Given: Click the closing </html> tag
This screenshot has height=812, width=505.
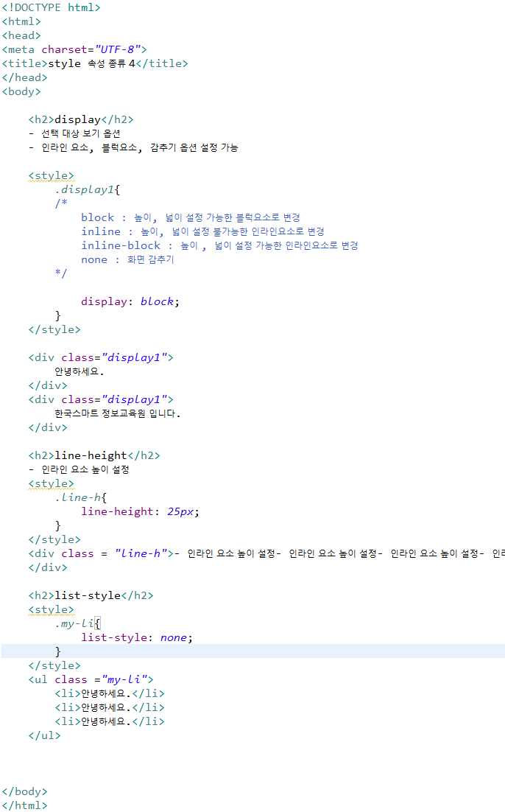Looking at the screenshot, I should click(25, 805).
